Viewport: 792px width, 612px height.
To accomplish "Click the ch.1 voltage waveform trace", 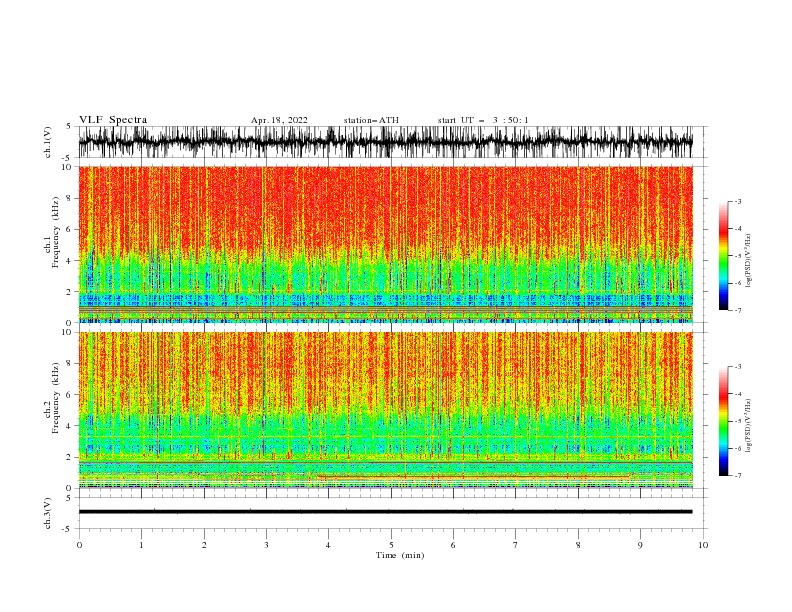I will pos(385,142).
